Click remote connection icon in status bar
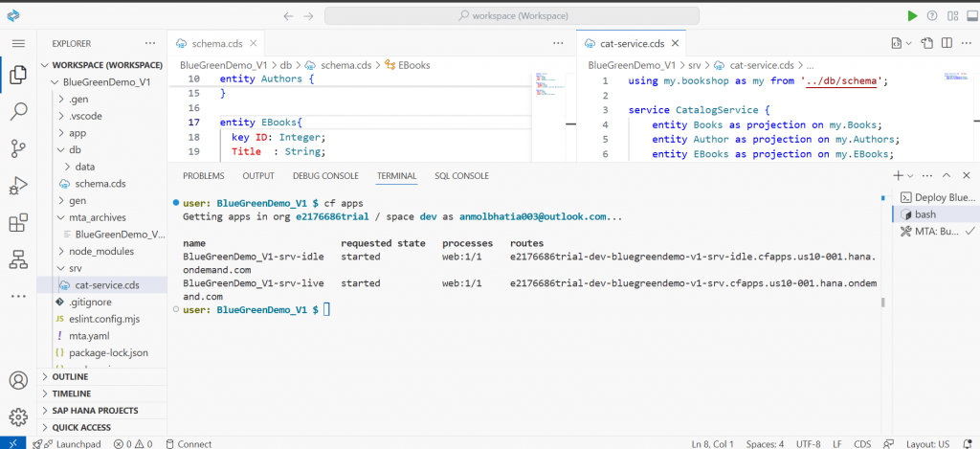Screen dimensions: 980x449 click(x=13, y=443)
